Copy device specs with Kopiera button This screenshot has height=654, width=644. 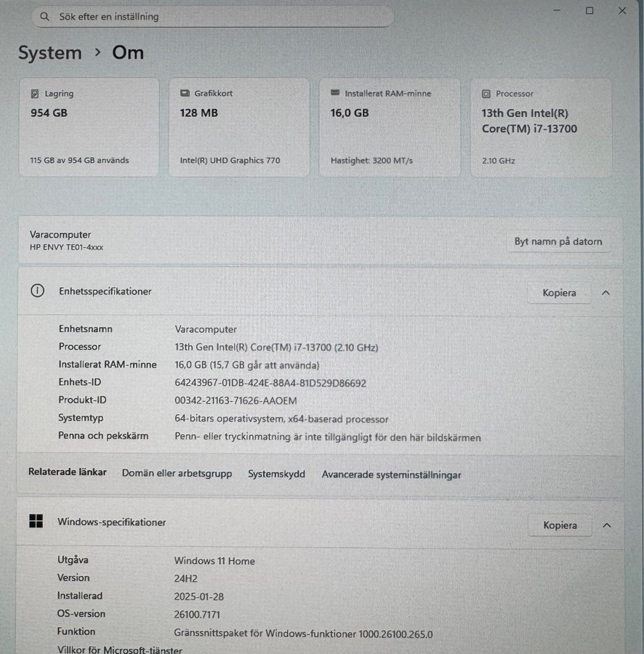[x=559, y=293]
